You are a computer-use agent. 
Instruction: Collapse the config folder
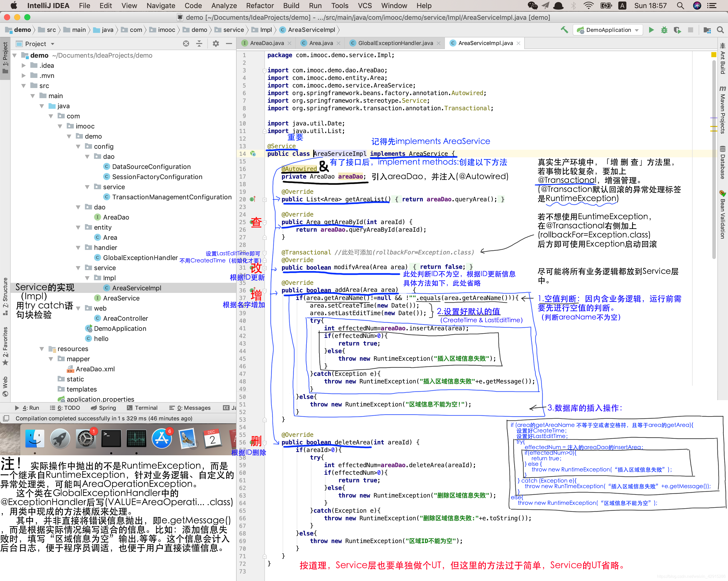(x=78, y=147)
